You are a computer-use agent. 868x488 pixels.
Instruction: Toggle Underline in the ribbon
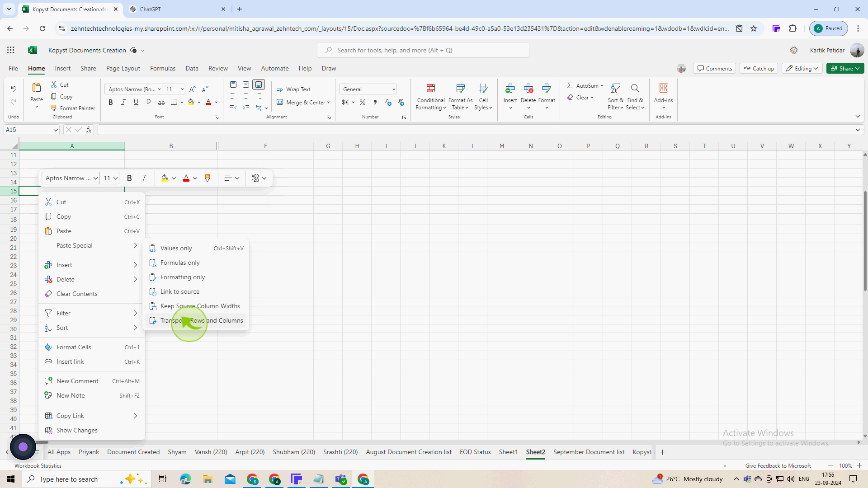(136, 102)
